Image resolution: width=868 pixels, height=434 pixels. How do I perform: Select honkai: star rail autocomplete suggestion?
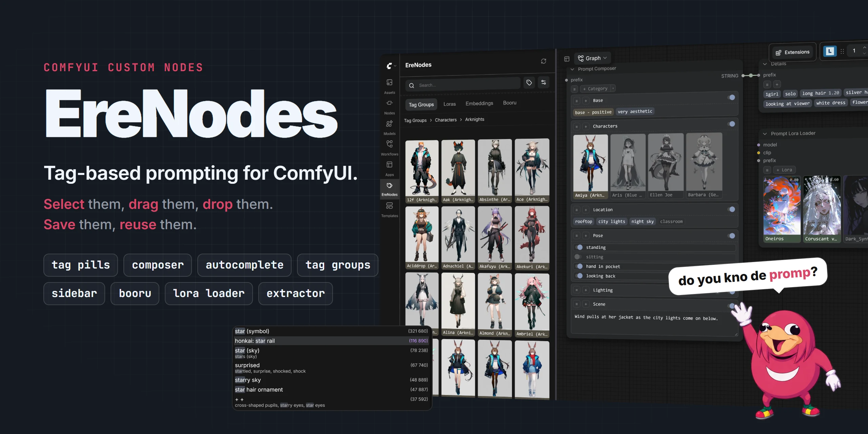pyautogui.click(x=332, y=341)
